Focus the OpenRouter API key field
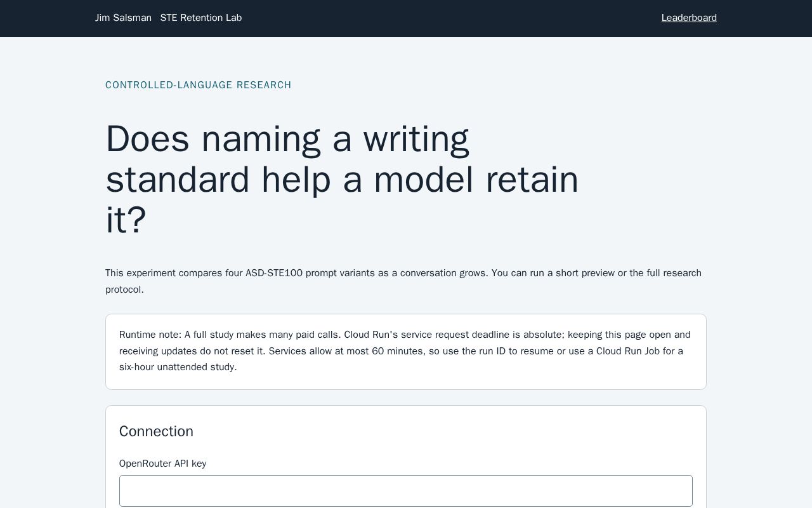 coord(406,491)
